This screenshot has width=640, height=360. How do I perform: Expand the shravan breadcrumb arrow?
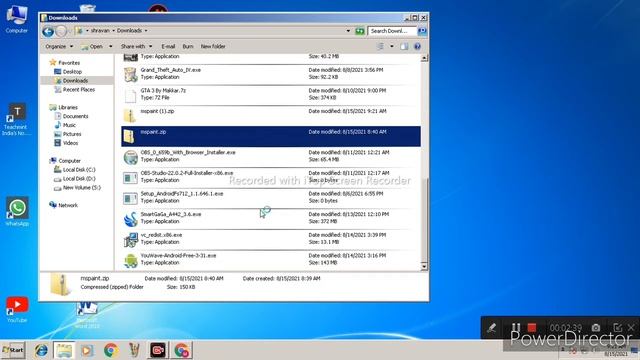113,31
